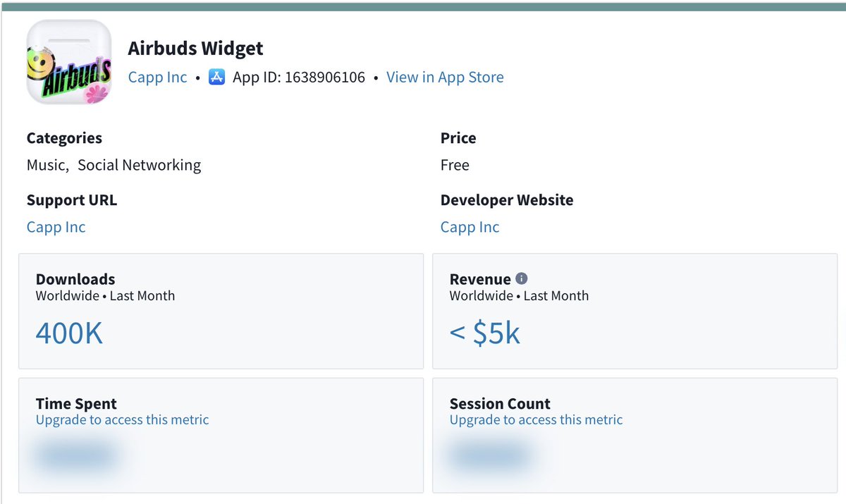
Task: Open the Capp Inc Support URL link
Action: tap(56, 227)
